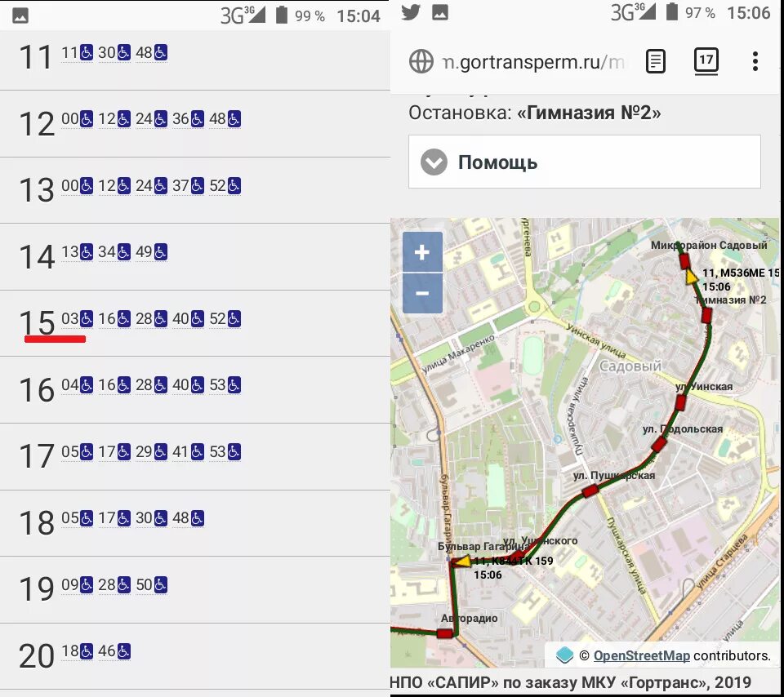Open the Twitter notification icon in status bar
The height and width of the screenshot is (697, 784).
pyautogui.click(x=411, y=12)
